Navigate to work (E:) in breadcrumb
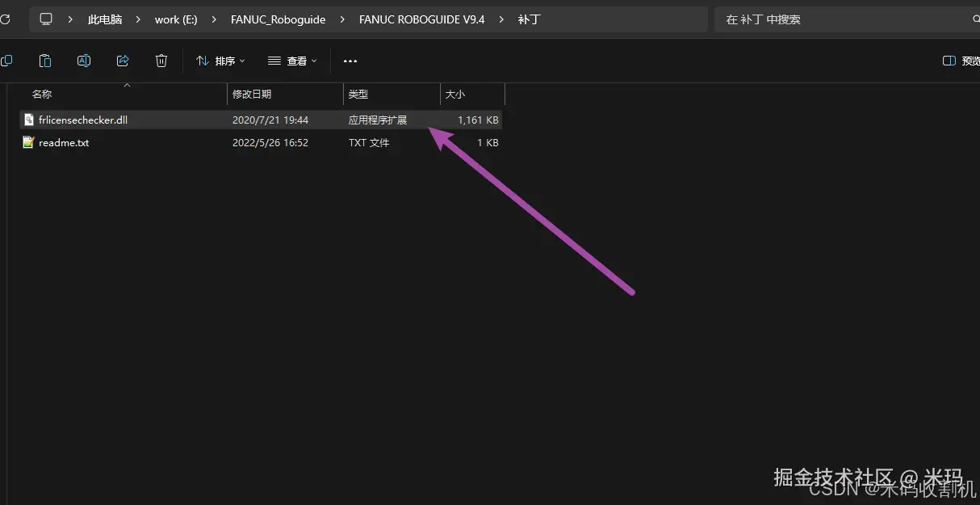The width and height of the screenshot is (980, 505). pos(176,19)
